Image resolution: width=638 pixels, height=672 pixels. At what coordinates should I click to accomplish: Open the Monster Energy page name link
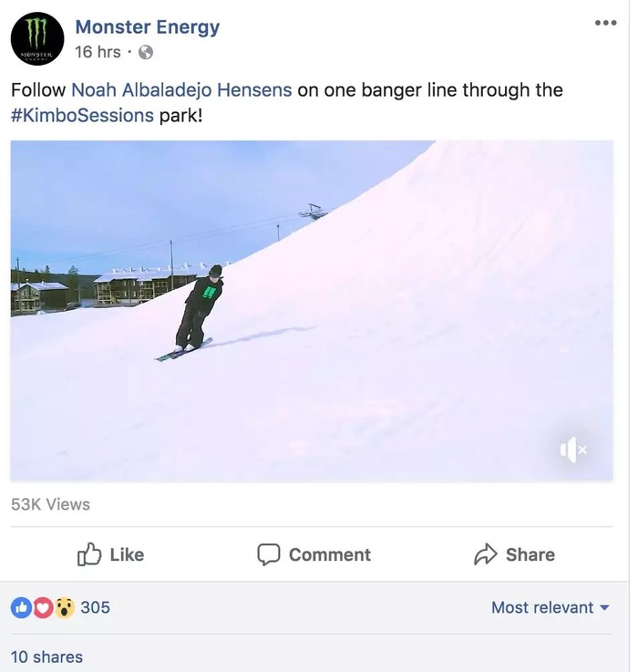tap(148, 26)
